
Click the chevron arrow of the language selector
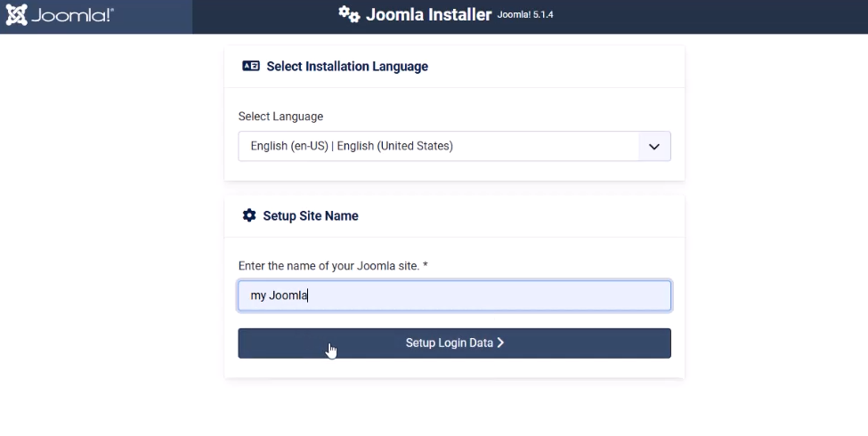pyautogui.click(x=654, y=147)
